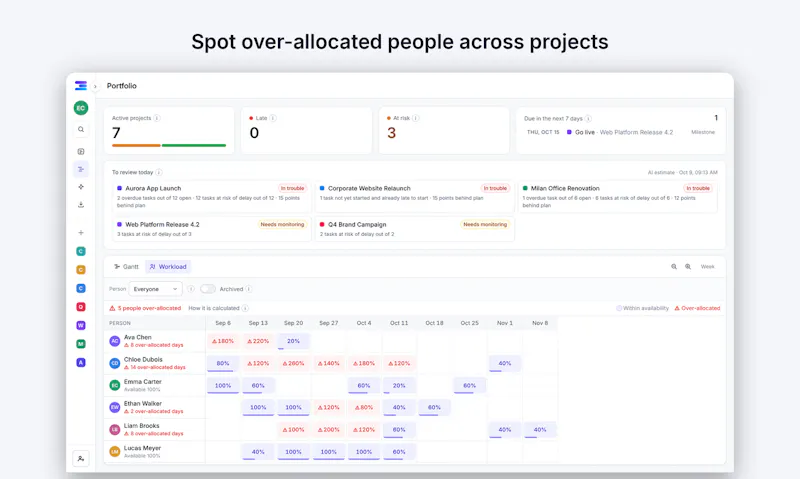The width and height of the screenshot is (800, 479).
Task: Show info for Late projects
Action: 273,118
